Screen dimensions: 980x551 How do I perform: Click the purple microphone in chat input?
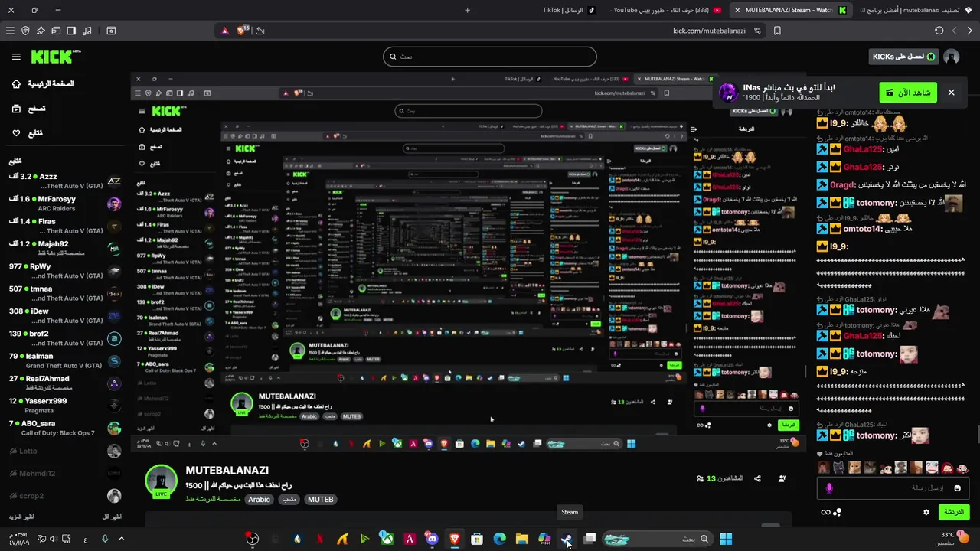(828, 488)
